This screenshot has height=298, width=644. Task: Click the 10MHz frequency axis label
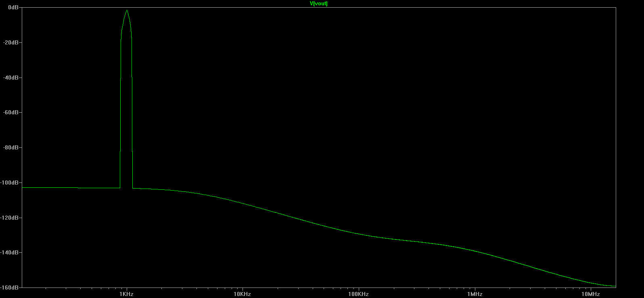point(591,294)
